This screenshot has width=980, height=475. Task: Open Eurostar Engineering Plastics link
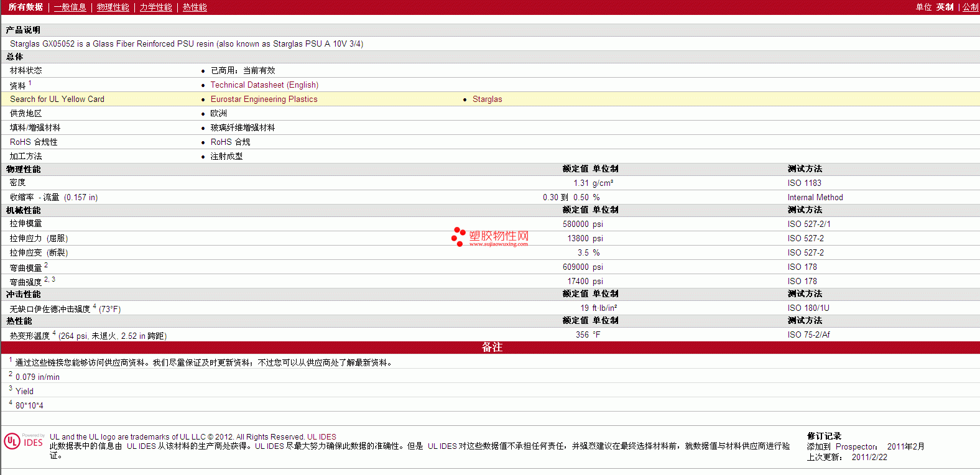(x=264, y=99)
